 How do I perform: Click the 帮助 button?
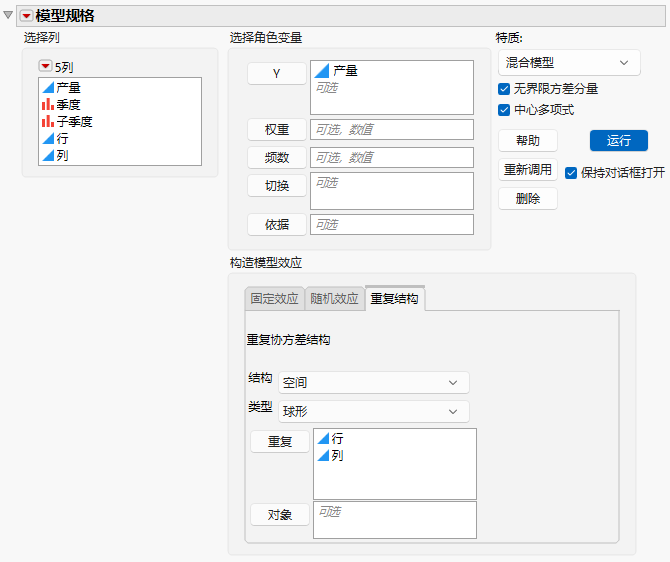click(528, 141)
